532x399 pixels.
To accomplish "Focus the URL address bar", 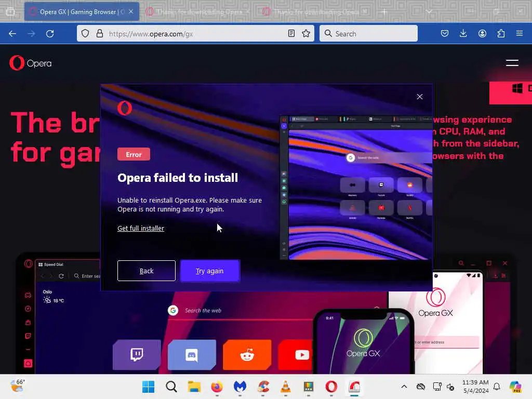I will pyautogui.click(x=195, y=34).
